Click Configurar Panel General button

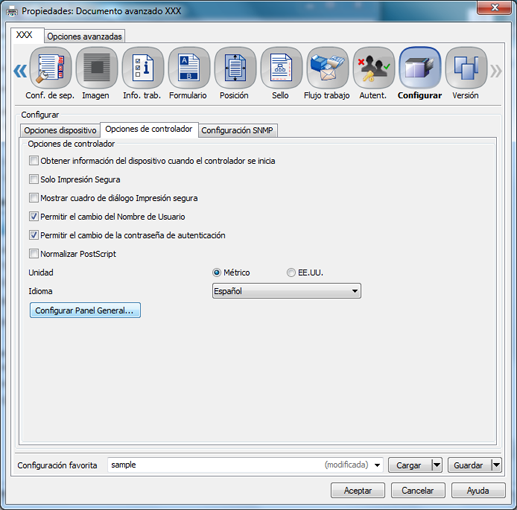click(85, 310)
